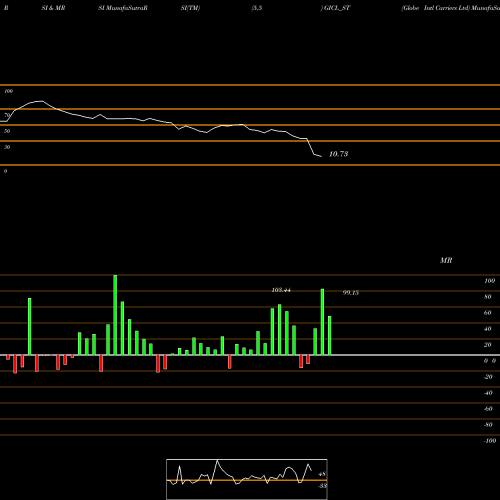Click the RSI value label 10.73
This screenshot has width=500, height=500.
(338, 154)
